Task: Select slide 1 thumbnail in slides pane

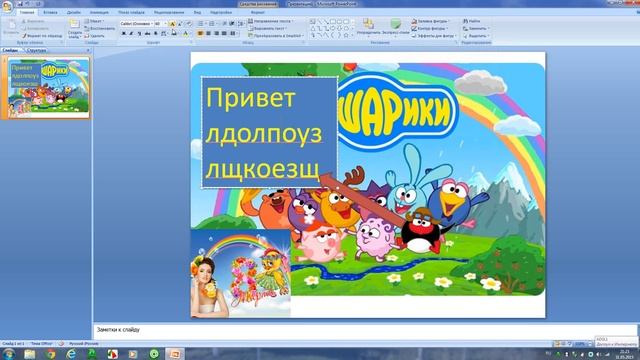Action: (x=48, y=87)
